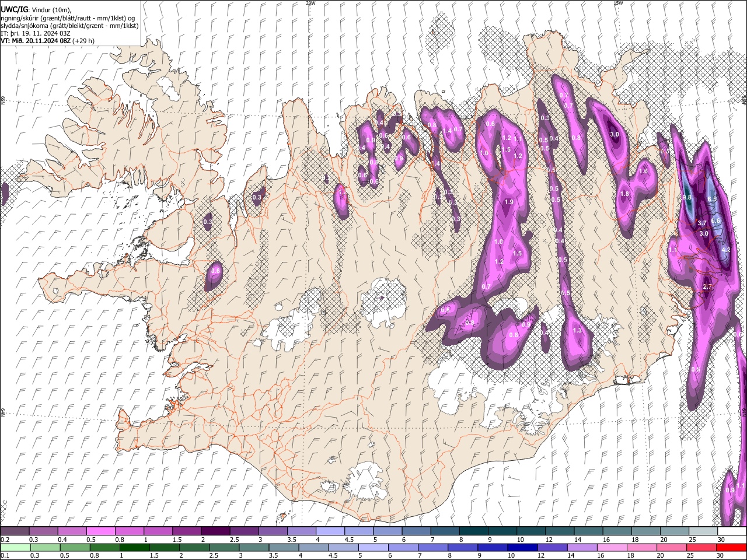Select the 'VT: Mið. 20.11.2024 08Z (+29 h)' line
This screenshot has width=747, height=560.
47,41
